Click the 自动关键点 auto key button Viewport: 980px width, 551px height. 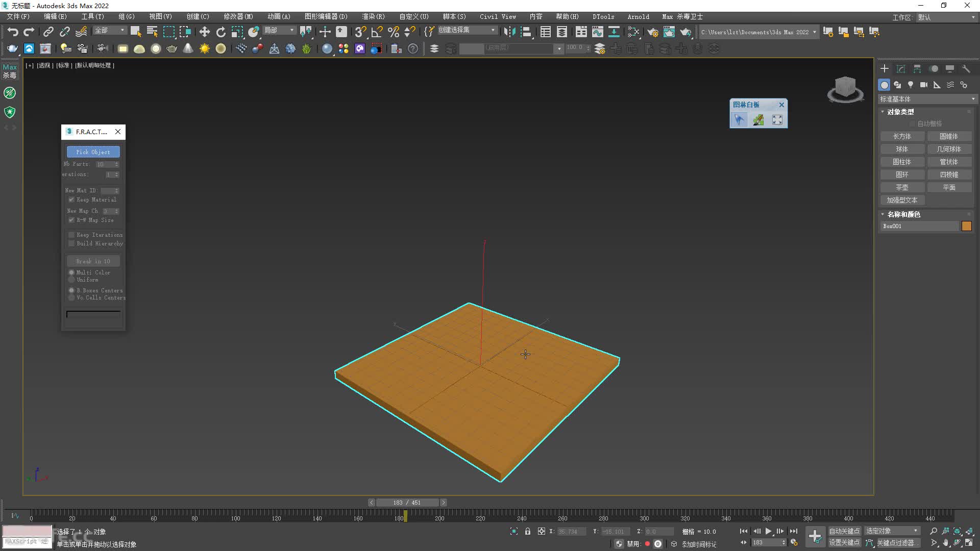click(844, 531)
